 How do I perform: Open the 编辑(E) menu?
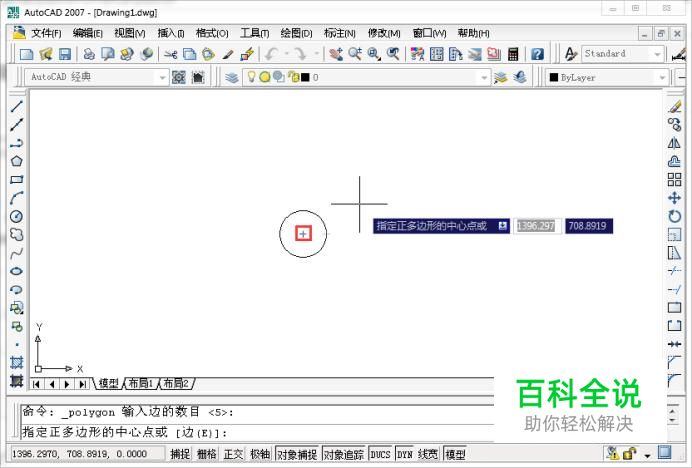[x=87, y=33]
